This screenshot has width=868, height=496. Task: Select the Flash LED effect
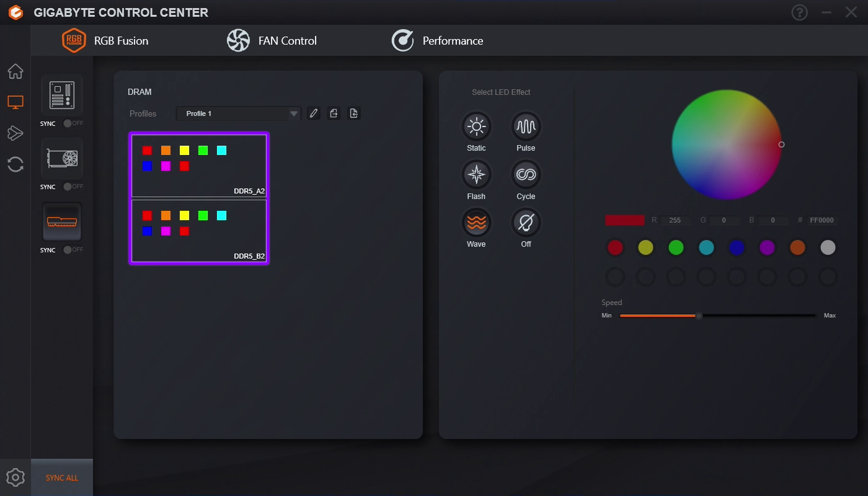click(476, 174)
